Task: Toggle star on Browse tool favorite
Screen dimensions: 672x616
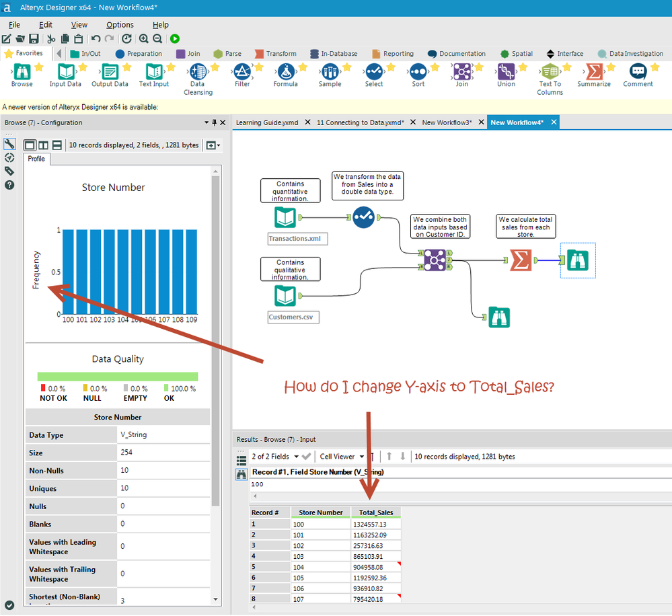Action: 39,67
